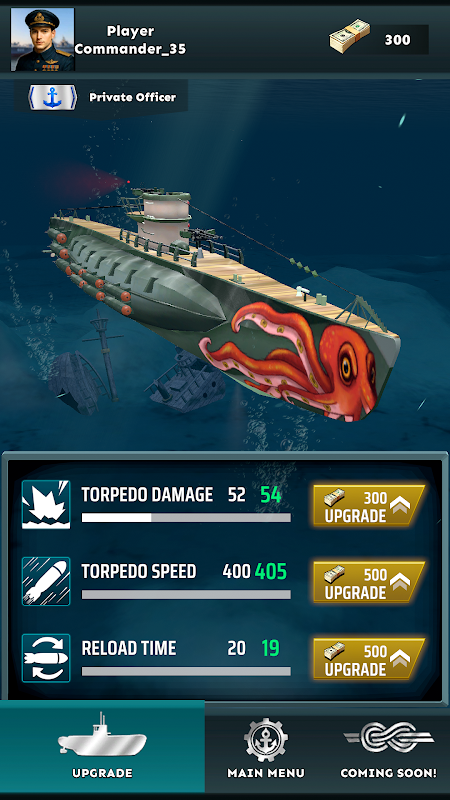Image resolution: width=450 pixels, height=800 pixels.
Task: Upgrade Torpedo Speed for 500
Action: click(x=369, y=582)
